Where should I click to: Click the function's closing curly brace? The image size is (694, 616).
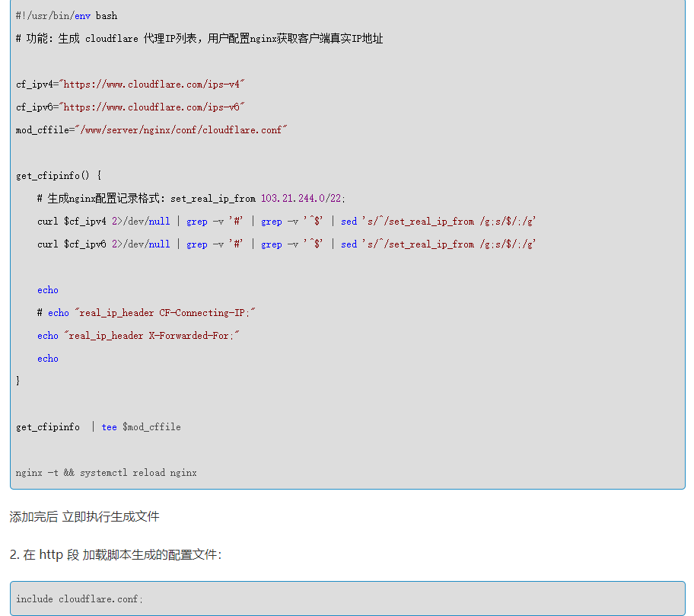pos(18,380)
